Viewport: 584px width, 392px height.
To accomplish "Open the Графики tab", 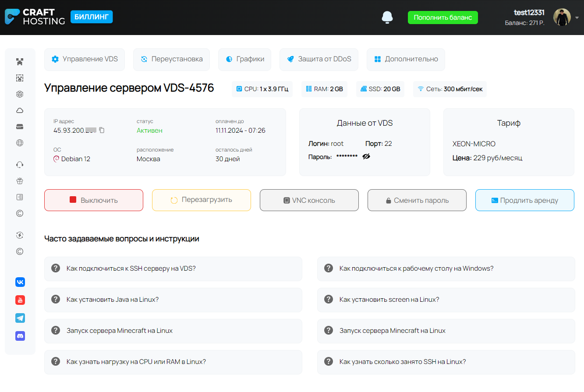I will pyautogui.click(x=244, y=59).
